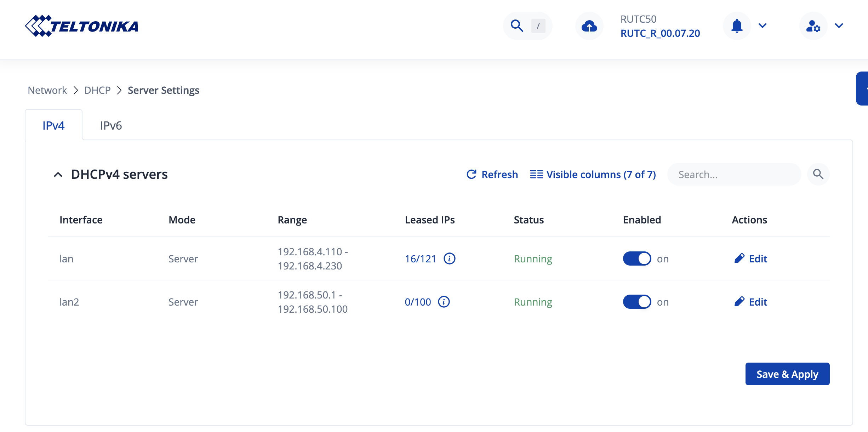868x432 pixels.
Task: Open Visible columns (7 of 7) selector
Action: click(x=593, y=175)
